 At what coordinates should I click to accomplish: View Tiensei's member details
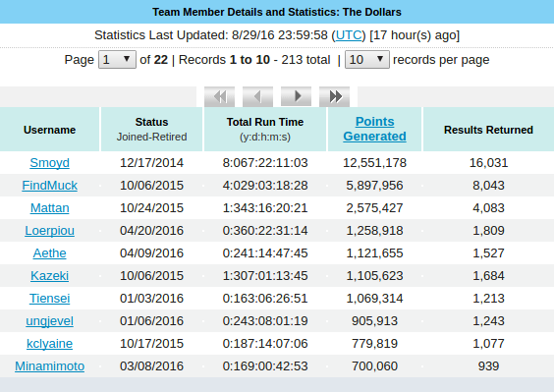[x=49, y=299]
